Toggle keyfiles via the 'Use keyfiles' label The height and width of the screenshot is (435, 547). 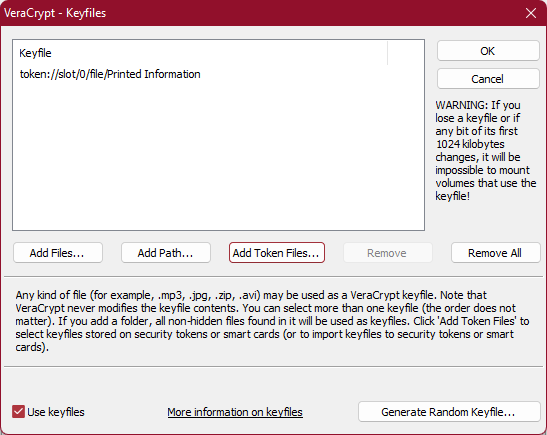[x=56, y=412]
